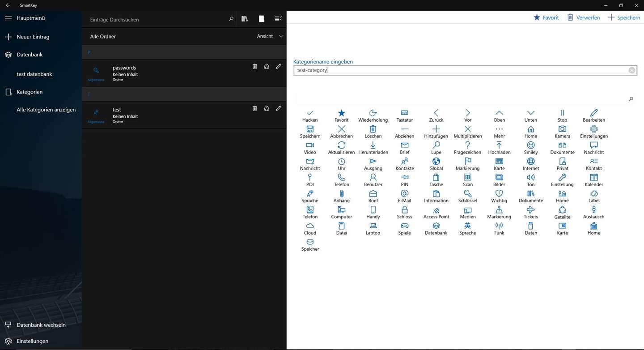Click the white page icon in toolbar
This screenshot has width=644, height=350.
pyautogui.click(x=262, y=19)
